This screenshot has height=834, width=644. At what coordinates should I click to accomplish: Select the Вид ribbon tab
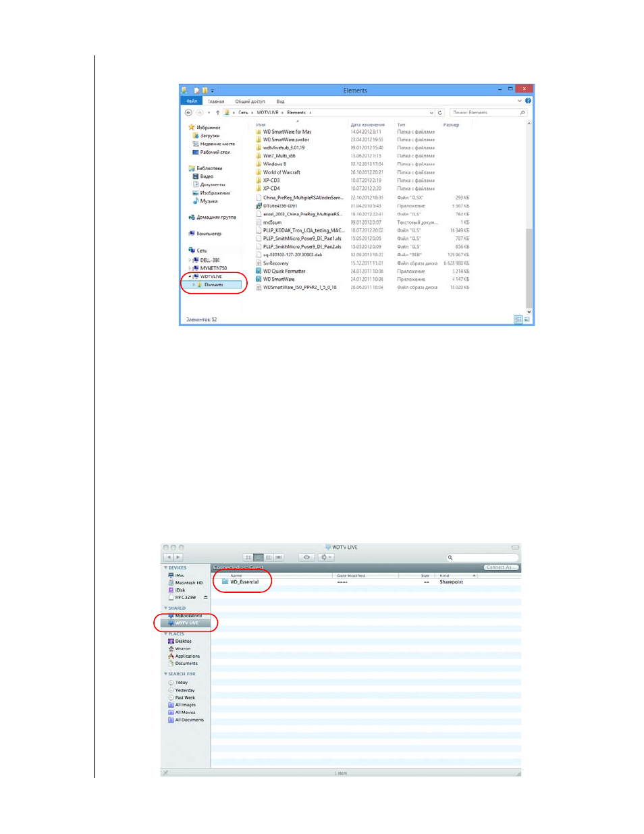coord(280,101)
